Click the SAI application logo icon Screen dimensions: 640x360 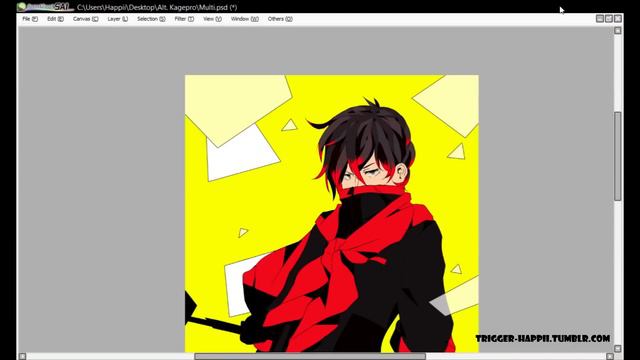click(45, 7)
